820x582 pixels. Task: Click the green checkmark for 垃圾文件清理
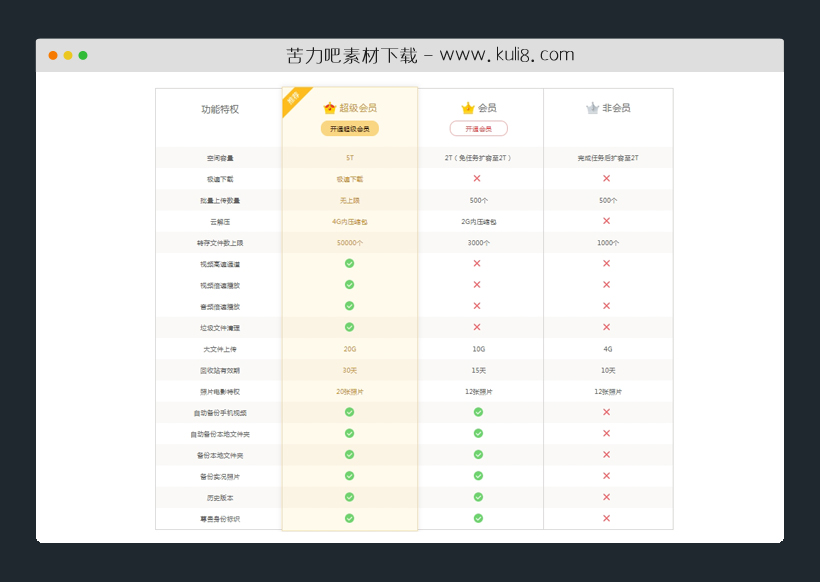(349, 327)
